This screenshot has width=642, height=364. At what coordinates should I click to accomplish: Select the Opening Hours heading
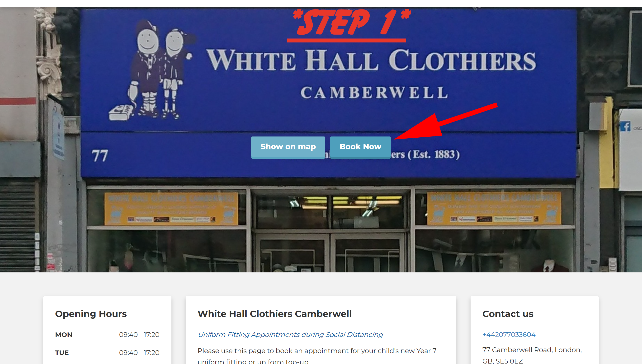click(91, 314)
